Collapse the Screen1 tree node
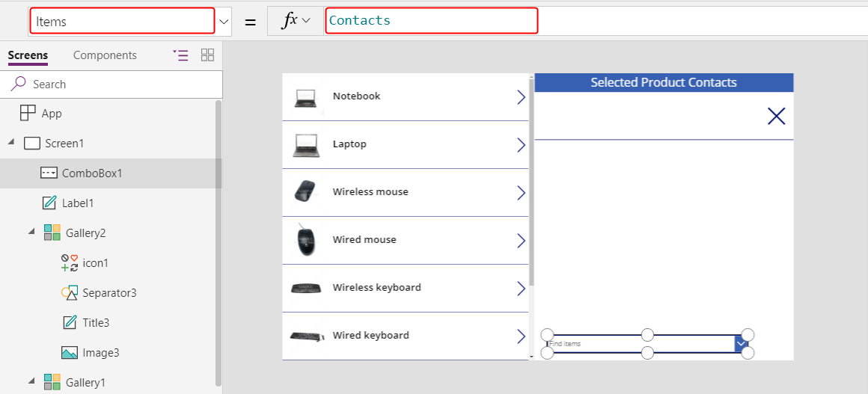Screen dimensions: 868x394 point(11,143)
